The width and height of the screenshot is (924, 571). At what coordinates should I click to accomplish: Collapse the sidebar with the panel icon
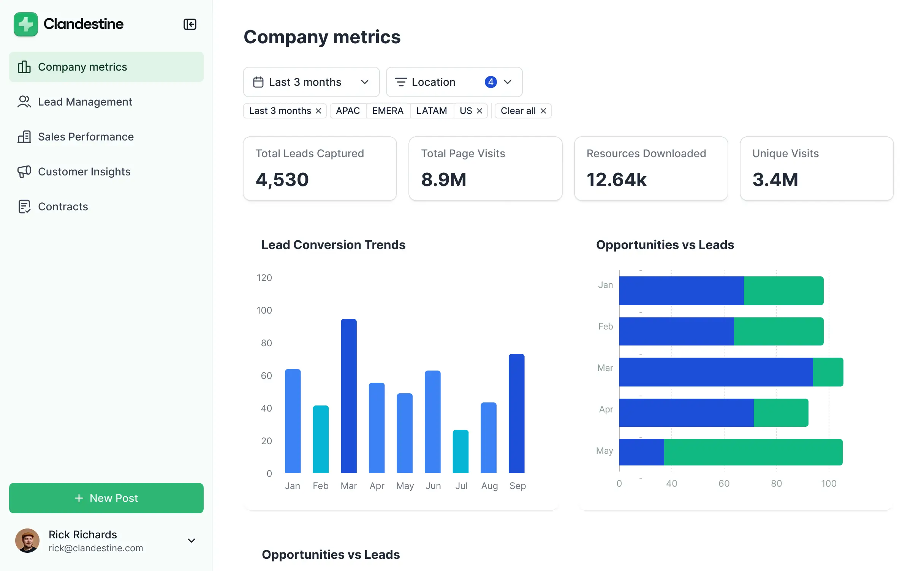pos(190,24)
